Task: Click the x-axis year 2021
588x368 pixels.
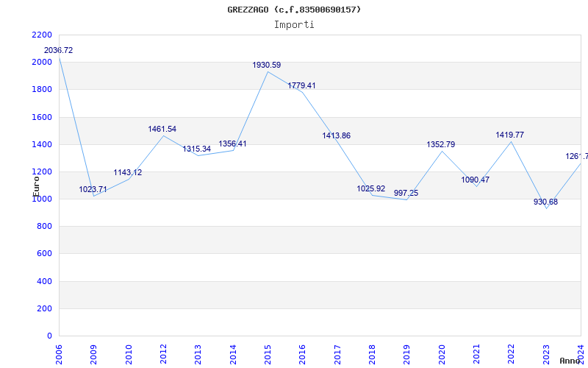Action: tap(476, 355)
